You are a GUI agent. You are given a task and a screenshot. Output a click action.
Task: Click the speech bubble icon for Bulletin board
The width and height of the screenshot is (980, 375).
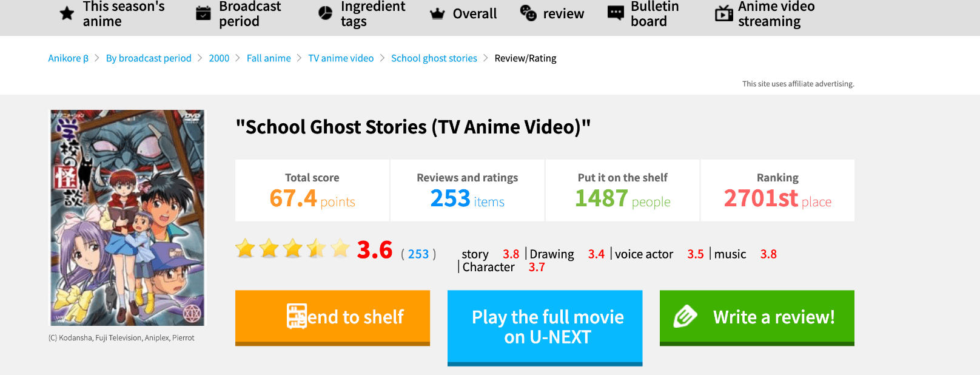coord(616,13)
